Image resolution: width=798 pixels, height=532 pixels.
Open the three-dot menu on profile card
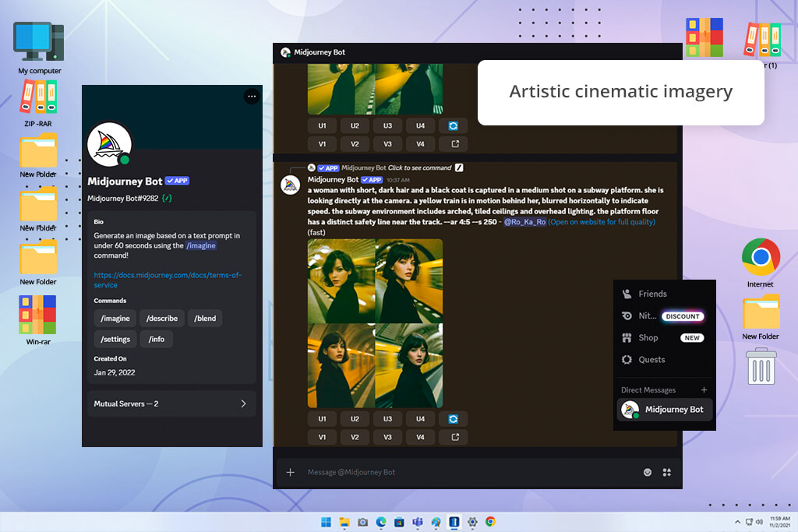click(252, 96)
